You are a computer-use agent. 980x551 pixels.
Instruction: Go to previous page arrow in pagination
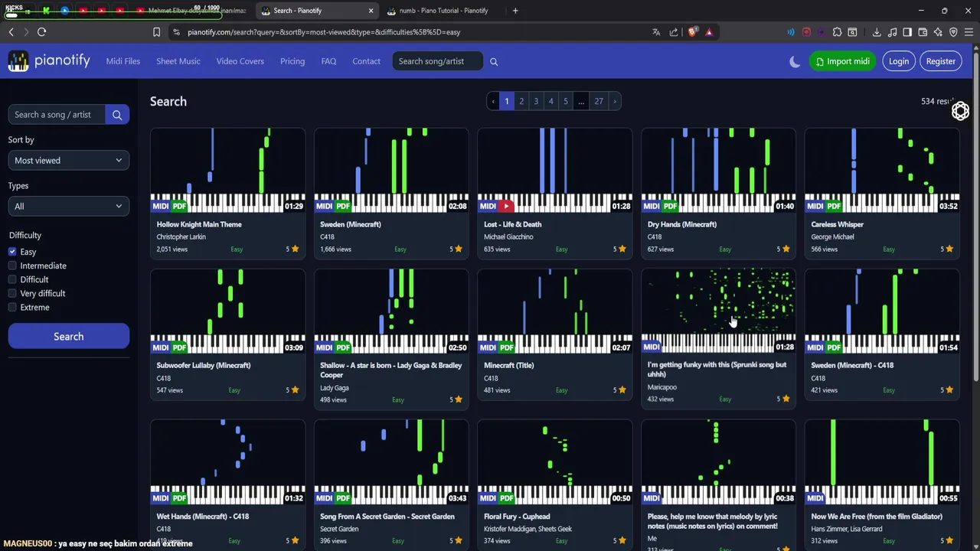[494, 101]
